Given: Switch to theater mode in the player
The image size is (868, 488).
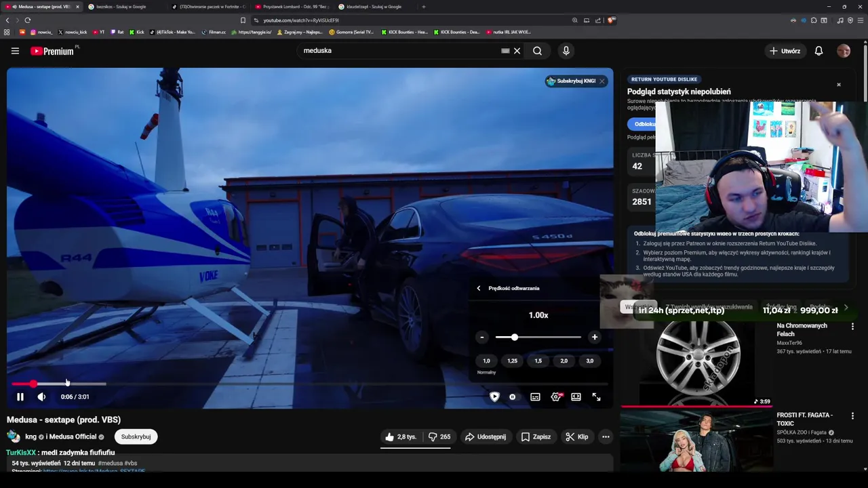Looking at the screenshot, I should point(576,397).
